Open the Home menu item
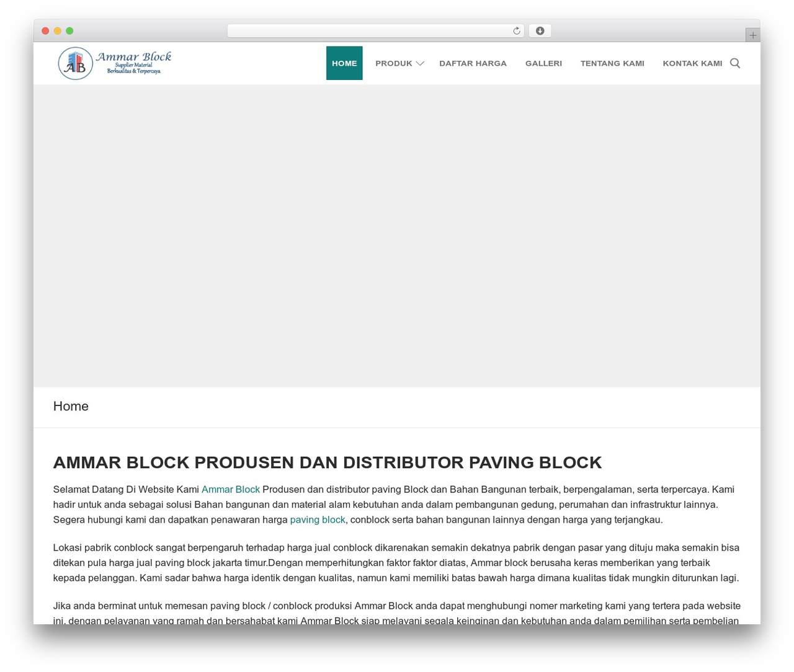 pos(344,63)
